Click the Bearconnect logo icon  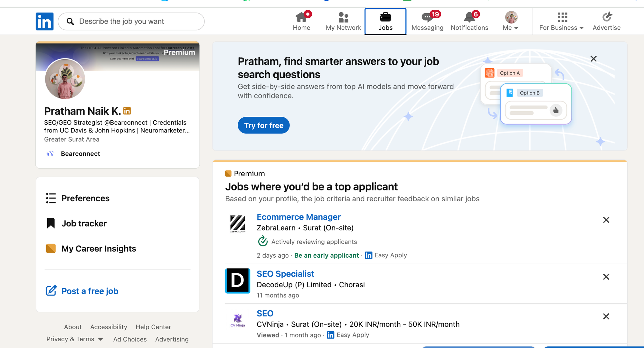pos(51,154)
